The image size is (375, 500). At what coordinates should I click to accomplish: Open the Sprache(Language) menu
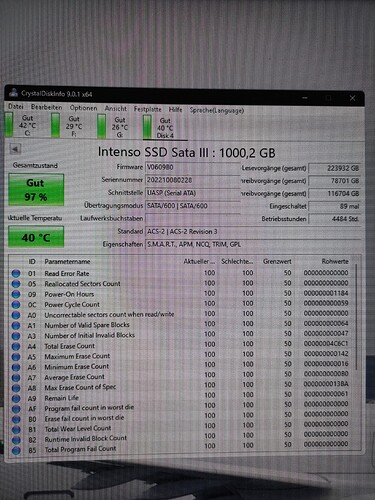pyautogui.click(x=217, y=110)
